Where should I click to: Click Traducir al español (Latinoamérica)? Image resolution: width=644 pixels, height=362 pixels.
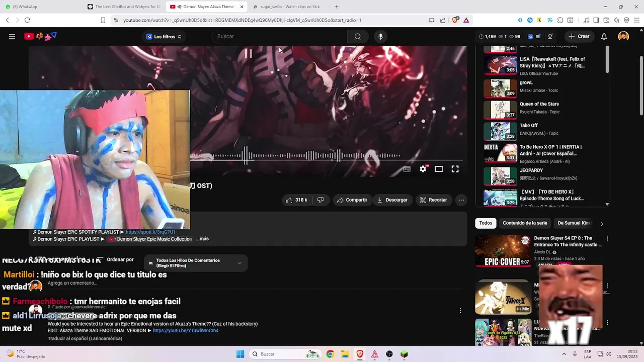point(85,339)
